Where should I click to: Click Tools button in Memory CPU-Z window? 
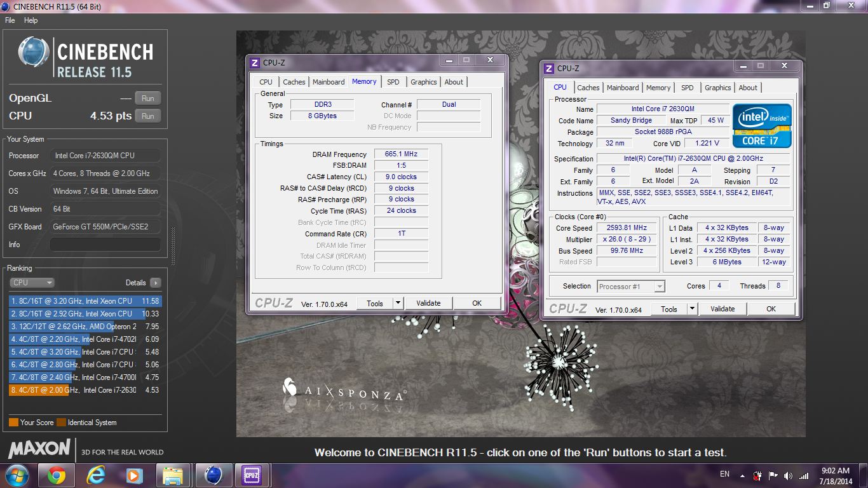click(375, 303)
